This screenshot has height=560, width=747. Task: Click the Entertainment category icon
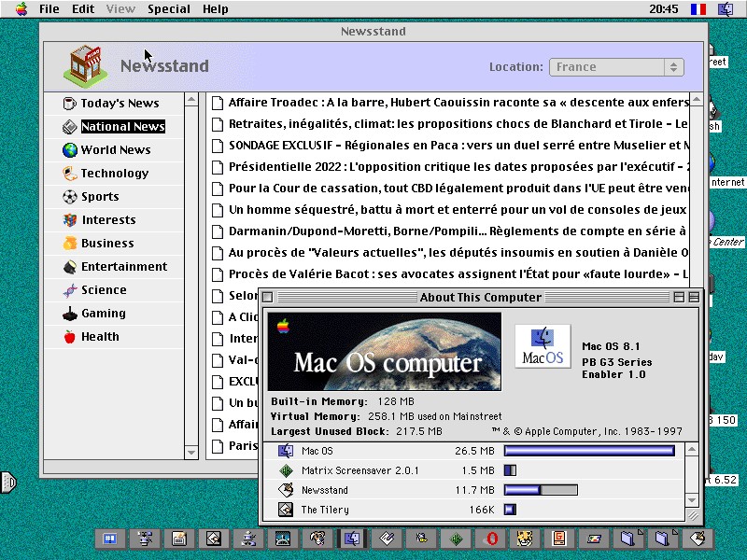[x=69, y=267]
